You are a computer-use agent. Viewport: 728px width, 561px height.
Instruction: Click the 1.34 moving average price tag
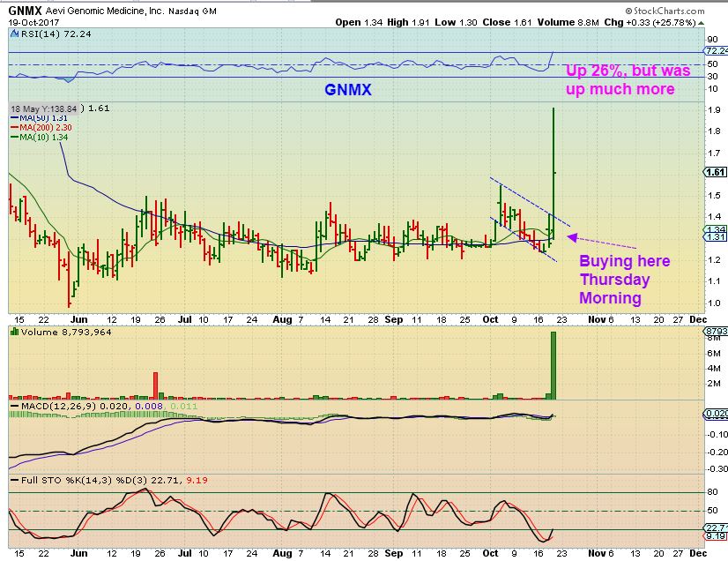716,229
